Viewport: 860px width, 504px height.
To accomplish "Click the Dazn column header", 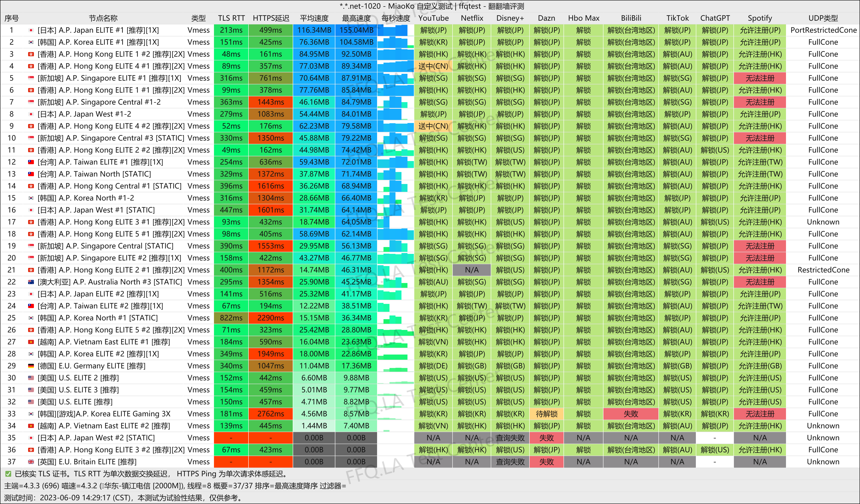I will pos(546,18).
